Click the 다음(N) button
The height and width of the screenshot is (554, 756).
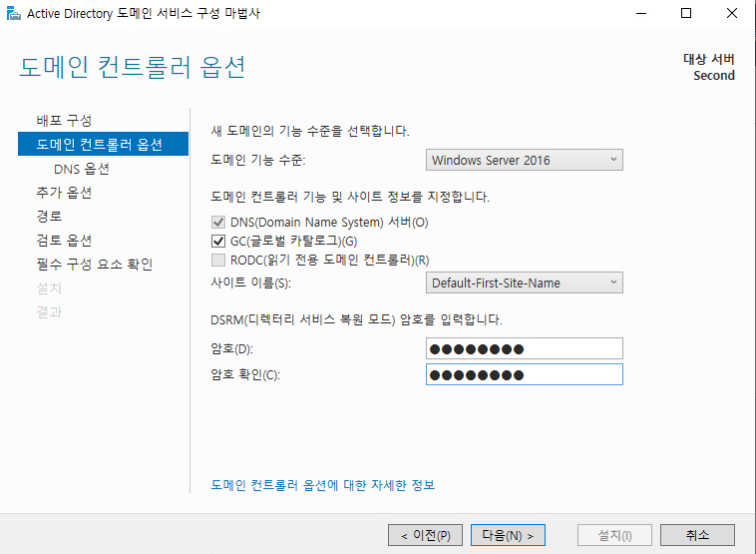click(508, 535)
